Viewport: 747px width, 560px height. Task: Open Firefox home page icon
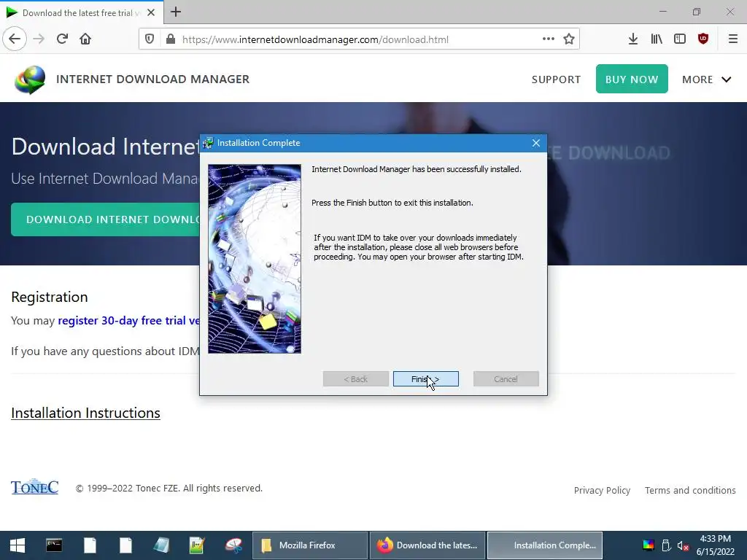pyautogui.click(x=85, y=39)
